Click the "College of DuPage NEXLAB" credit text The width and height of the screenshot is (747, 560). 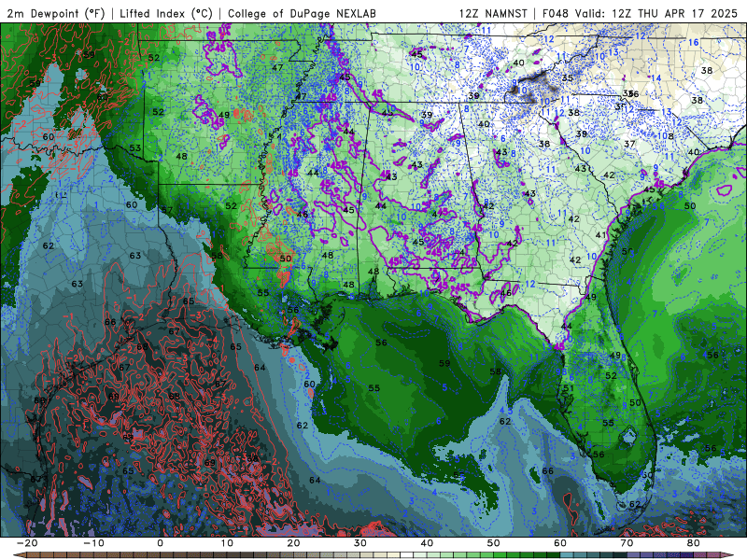click(x=302, y=13)
